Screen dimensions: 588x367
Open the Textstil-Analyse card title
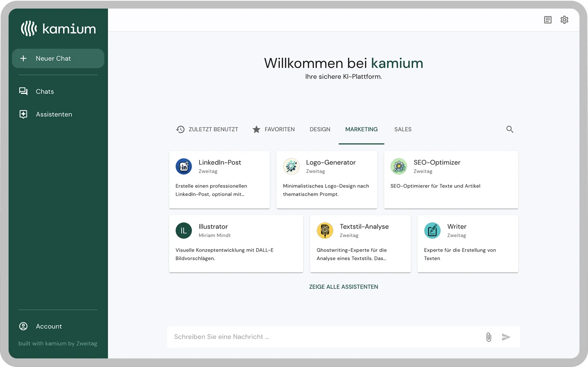[x=364, y=227]
